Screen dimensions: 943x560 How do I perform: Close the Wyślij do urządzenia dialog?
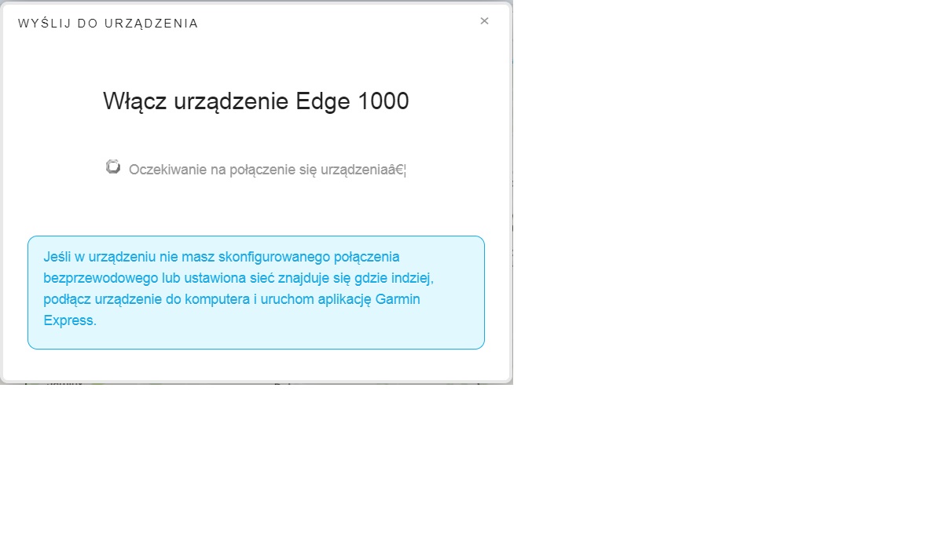[x=484, y=21]
